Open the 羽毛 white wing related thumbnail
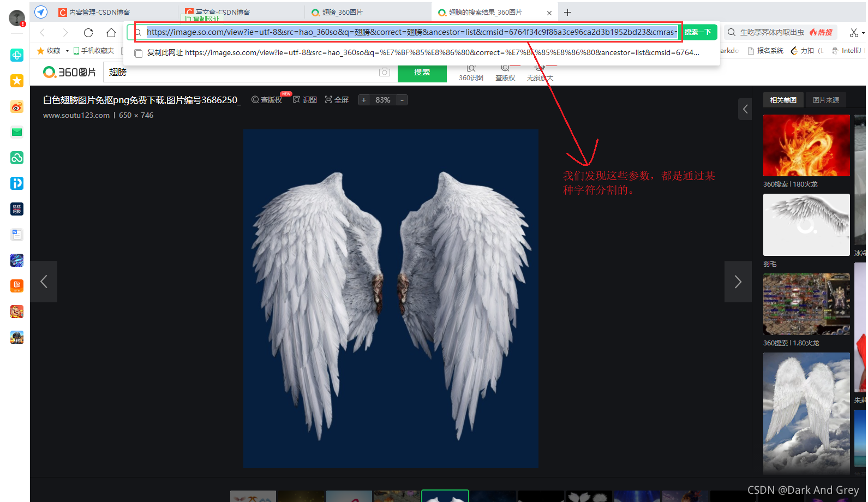 (x=806, y=225)
